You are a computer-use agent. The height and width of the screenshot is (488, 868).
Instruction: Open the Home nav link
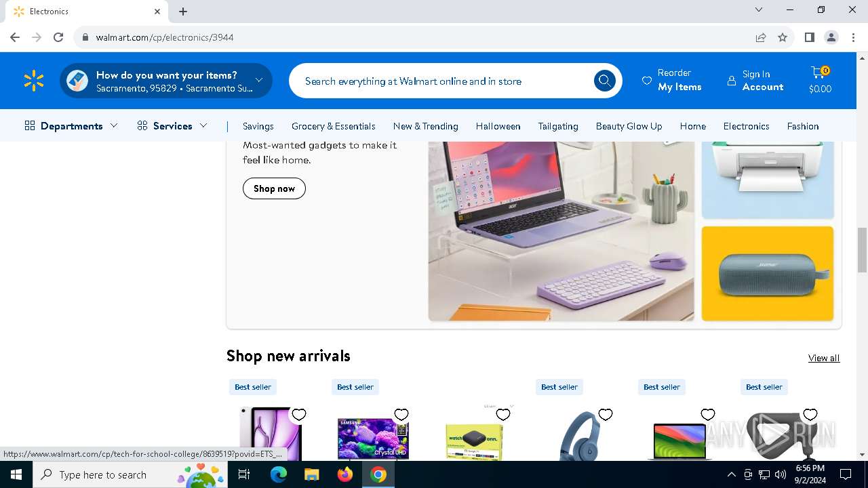(x=693, y=126)
